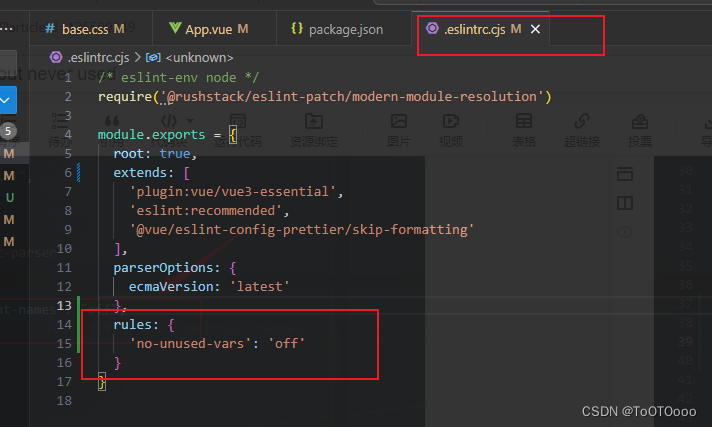Click the '@vue/eslint-config-prettier/skip-formatting' string

pos(302,230)
